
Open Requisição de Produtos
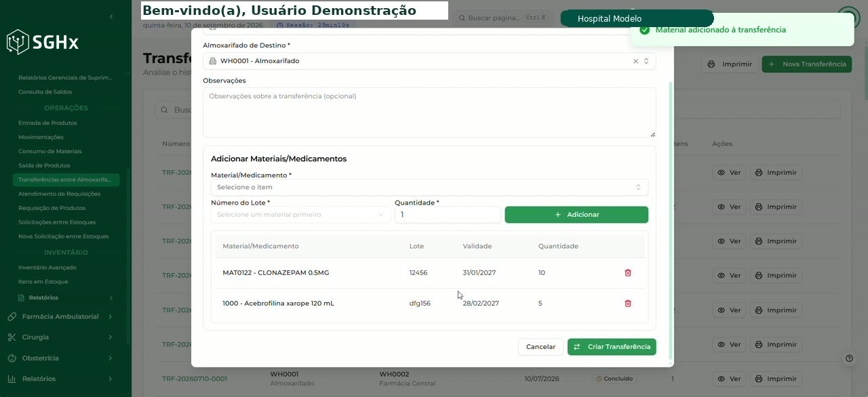52,208
